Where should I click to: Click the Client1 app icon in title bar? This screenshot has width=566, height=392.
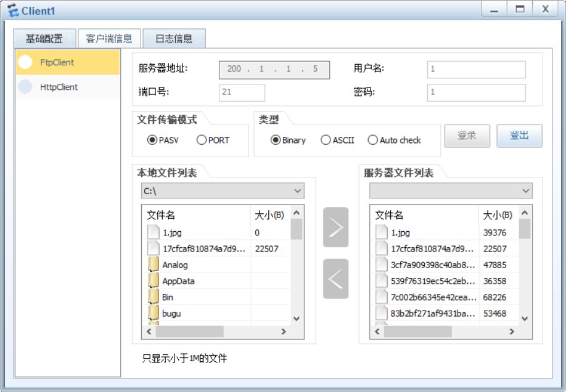coord(13,10)
